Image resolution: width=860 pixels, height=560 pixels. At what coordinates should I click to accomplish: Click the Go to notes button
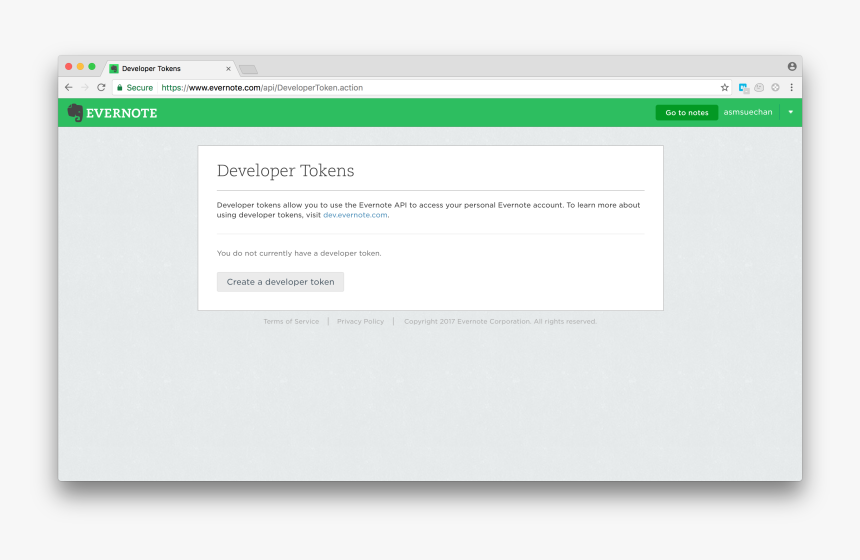(x=687, y=112)
